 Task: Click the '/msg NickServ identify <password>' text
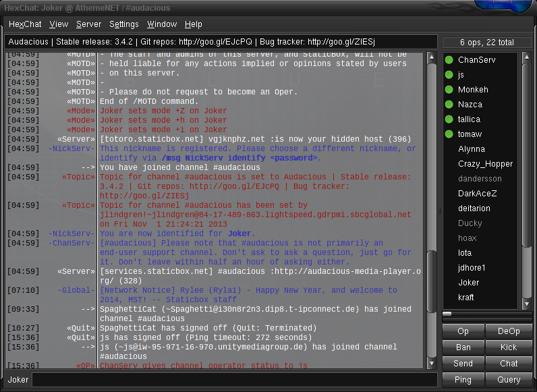239,158
